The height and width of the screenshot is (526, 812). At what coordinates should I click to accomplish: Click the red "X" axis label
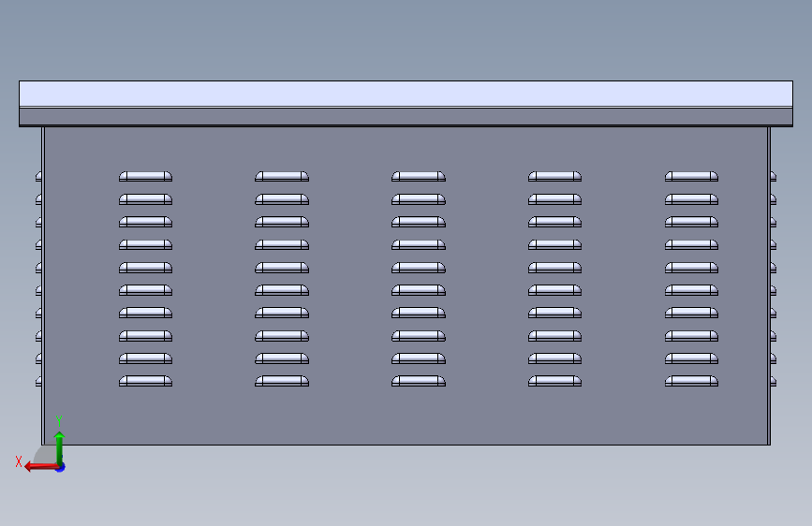click(19, 461)
